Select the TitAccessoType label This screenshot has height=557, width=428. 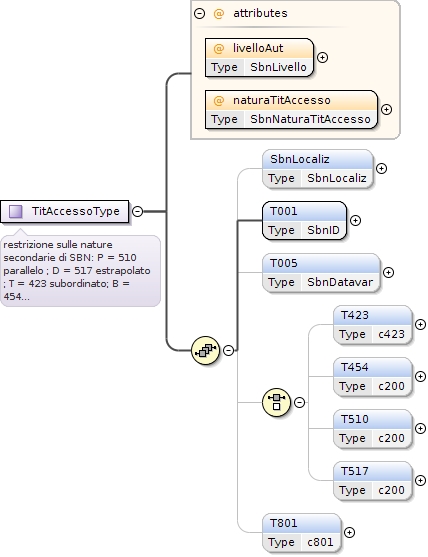(76, 211)
